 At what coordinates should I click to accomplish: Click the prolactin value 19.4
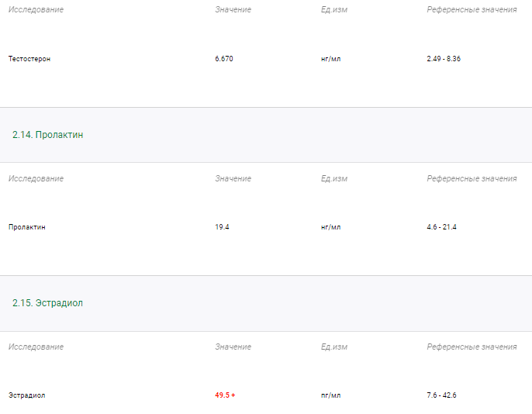(222, 227)
